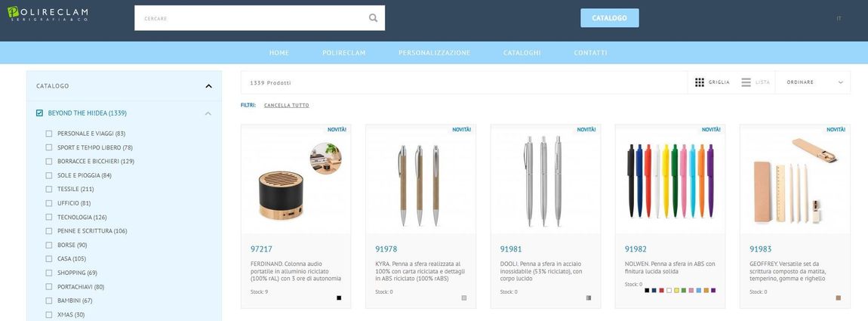This screenshot has width=868, height=321.
Task: Check the Tessile (211) checkbox
Action: [x=49, y=189]
